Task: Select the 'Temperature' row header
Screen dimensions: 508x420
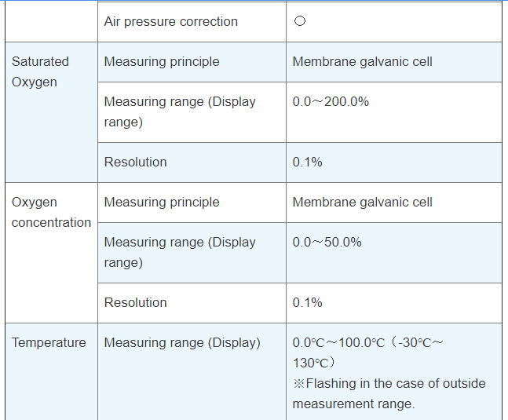Action: point(49,342)
